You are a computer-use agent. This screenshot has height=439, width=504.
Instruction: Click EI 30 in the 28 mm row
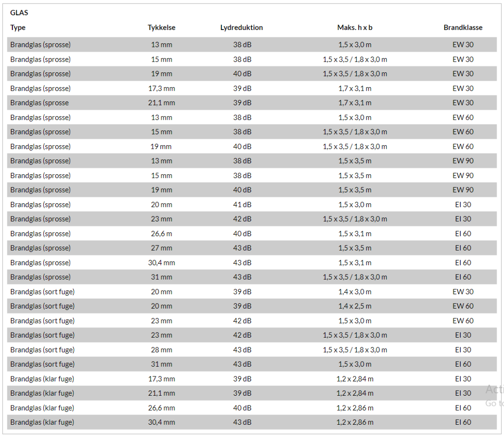coord(463,350)
